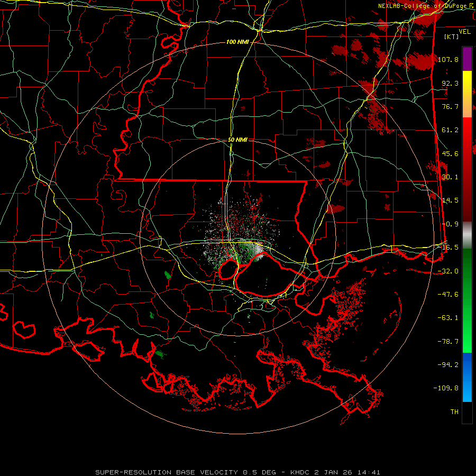Click the 76.7 velocity scale value

click(450, 106)
